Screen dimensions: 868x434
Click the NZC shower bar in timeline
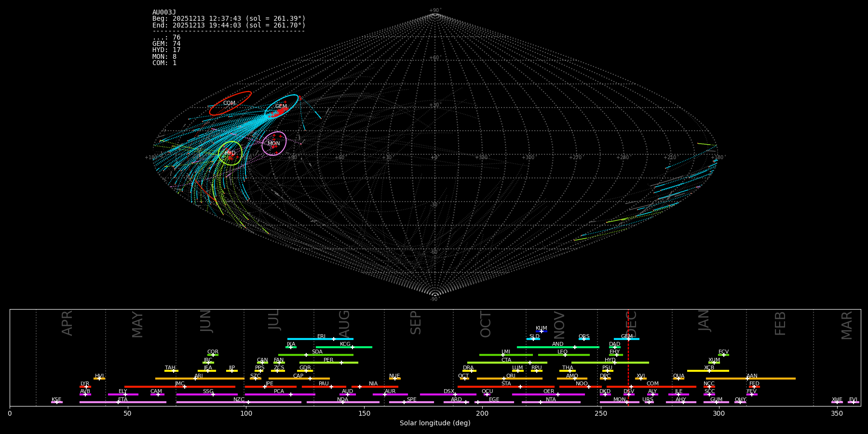239,402
